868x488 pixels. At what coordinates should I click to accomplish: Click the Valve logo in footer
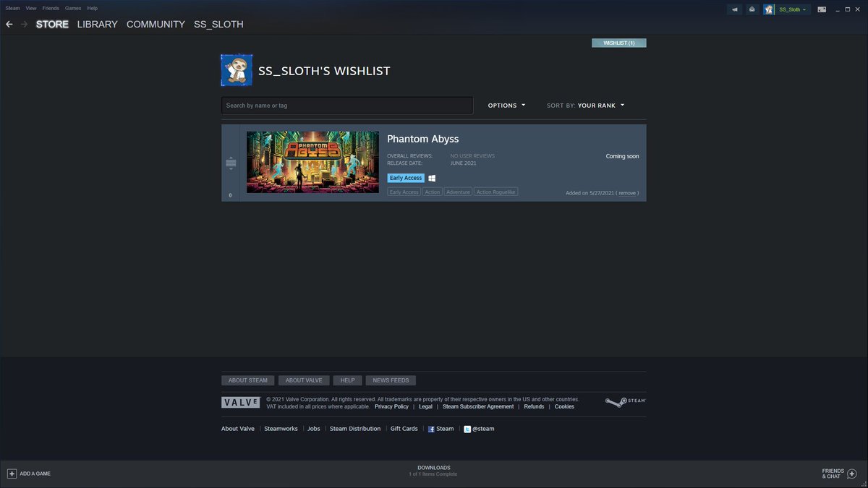[x=240, y=403]
